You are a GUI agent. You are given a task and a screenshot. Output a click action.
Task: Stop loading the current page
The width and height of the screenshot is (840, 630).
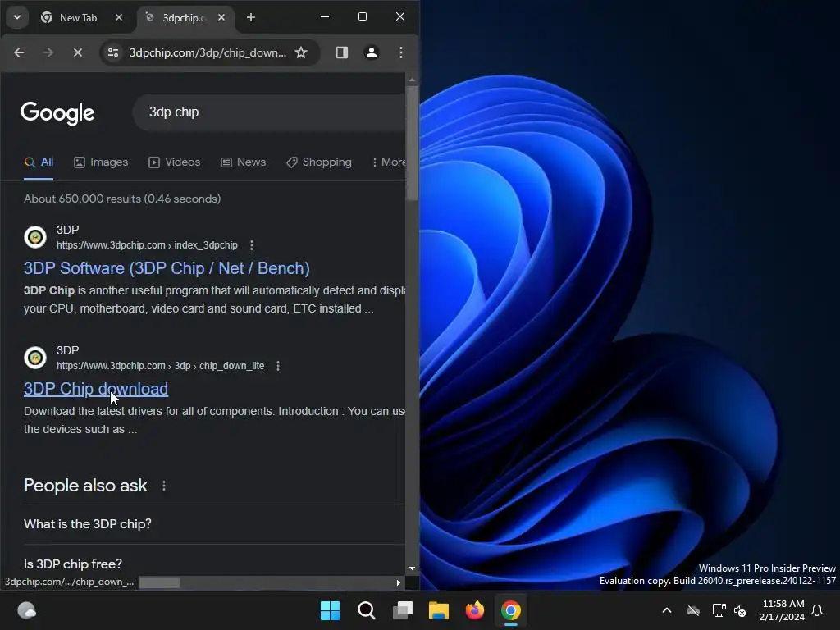(78, 52)
